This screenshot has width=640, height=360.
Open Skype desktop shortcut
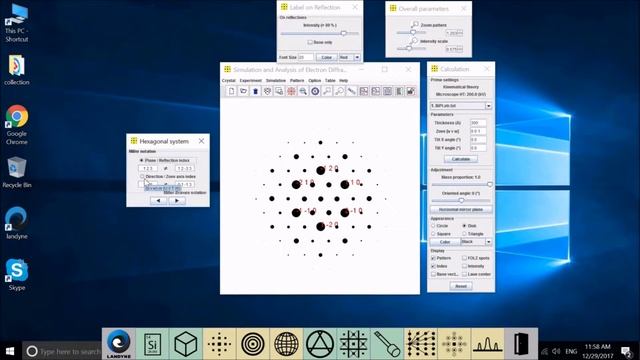point(17,274)
